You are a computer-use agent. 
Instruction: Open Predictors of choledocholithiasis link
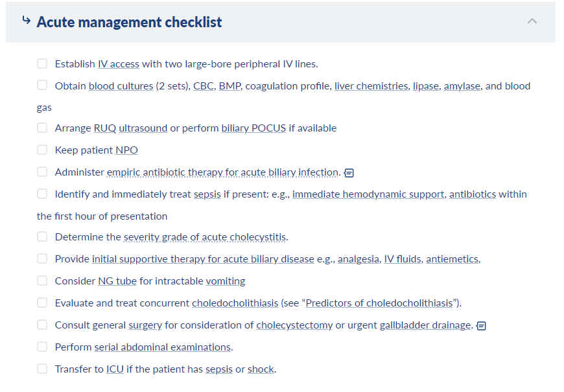[379, 303]
